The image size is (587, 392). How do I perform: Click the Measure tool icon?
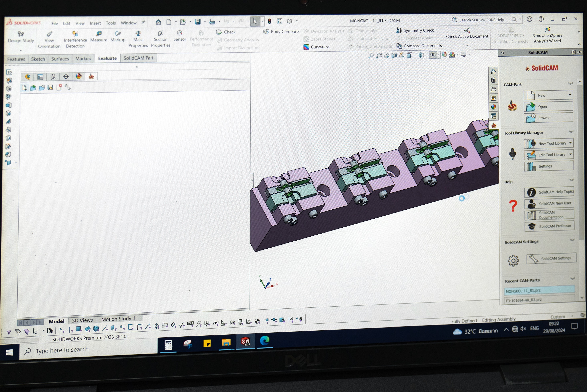99,33
